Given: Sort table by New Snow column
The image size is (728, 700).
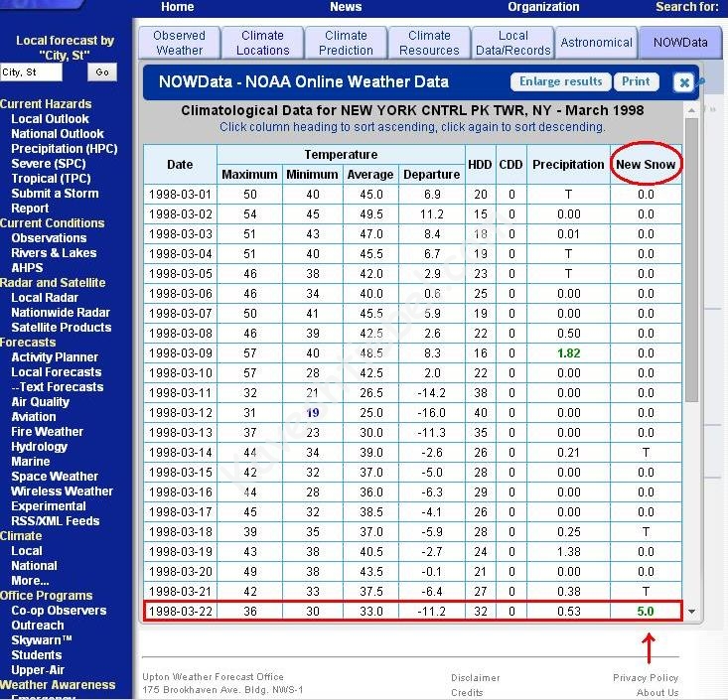Looking at the screenshot, I should point(646,165).
